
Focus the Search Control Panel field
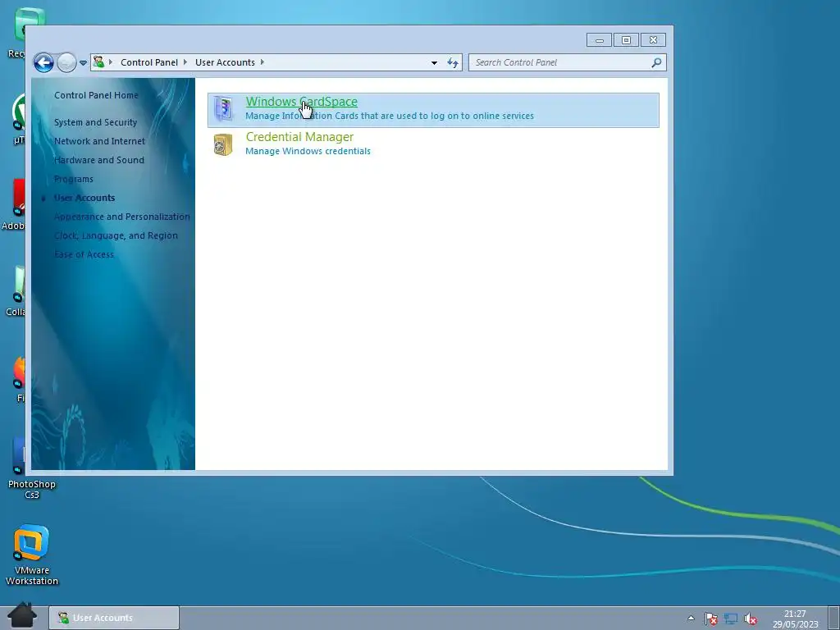coord(560,62)
